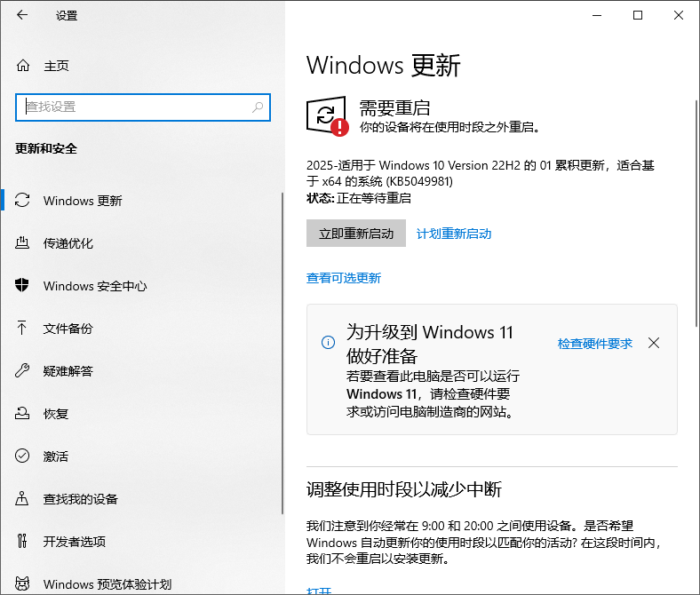Click 检查硬件要求 link
This screenshot has height=595, width=700.
[x=594, y=344]
